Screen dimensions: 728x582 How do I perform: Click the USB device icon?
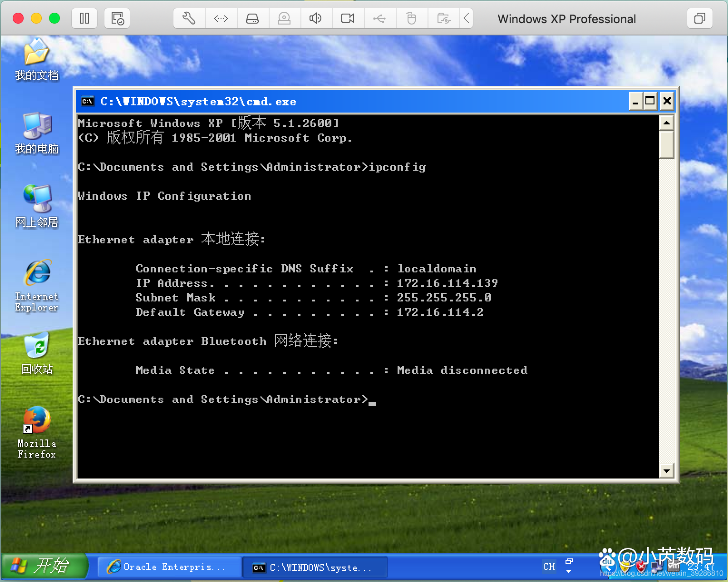click(x=379, y=19)
